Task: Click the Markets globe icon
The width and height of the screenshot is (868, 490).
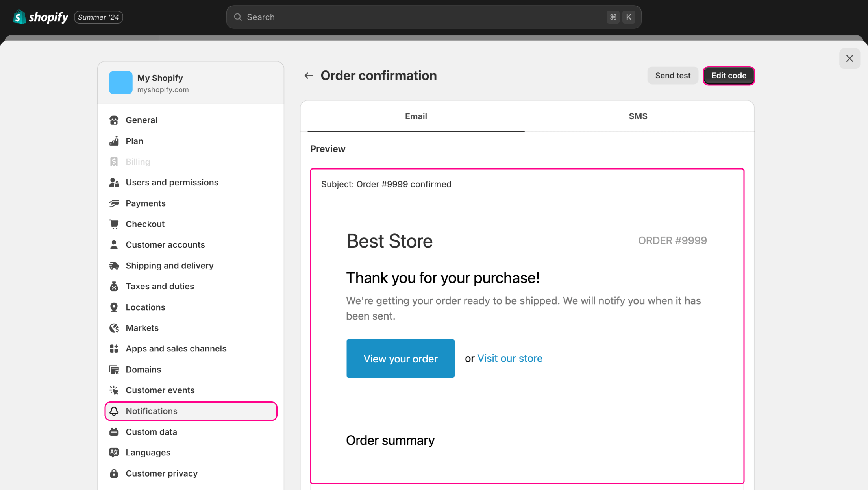Action: (114, 328)
